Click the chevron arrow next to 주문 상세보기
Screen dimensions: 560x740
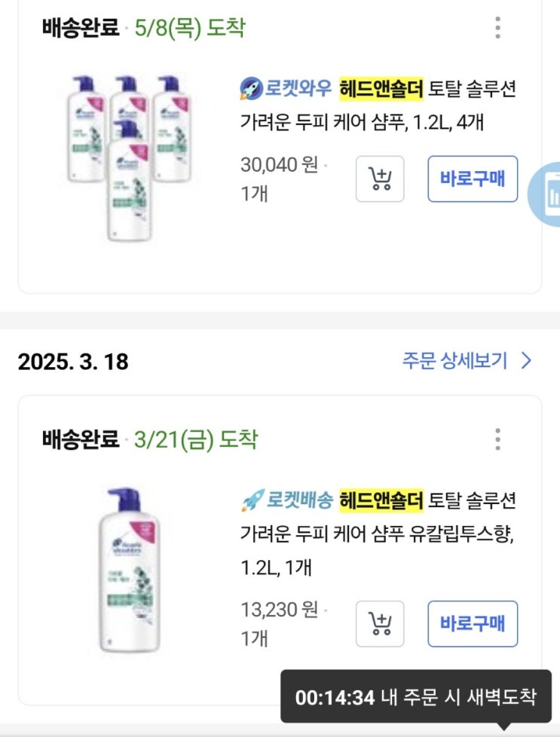pyautogui.click(x=526, y=360)
